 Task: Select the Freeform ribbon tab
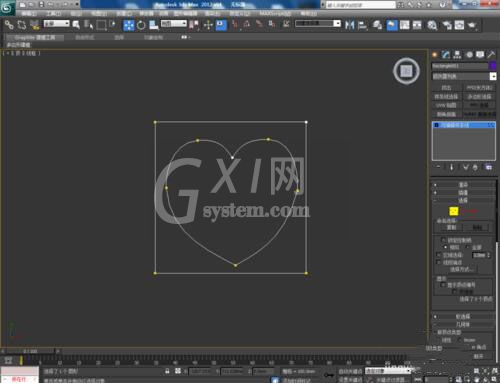(x=85, y=38)
